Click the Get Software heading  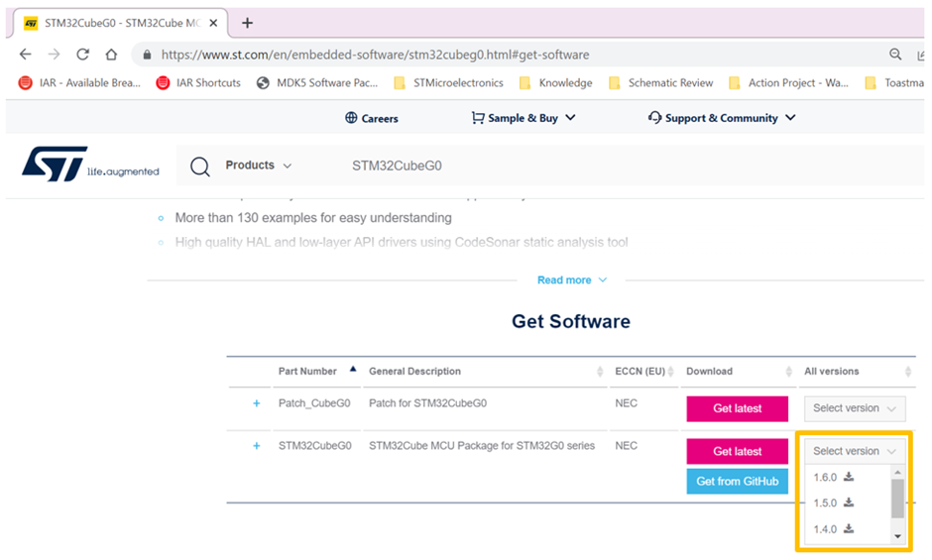pyautogui.click(x=571, y=321)
